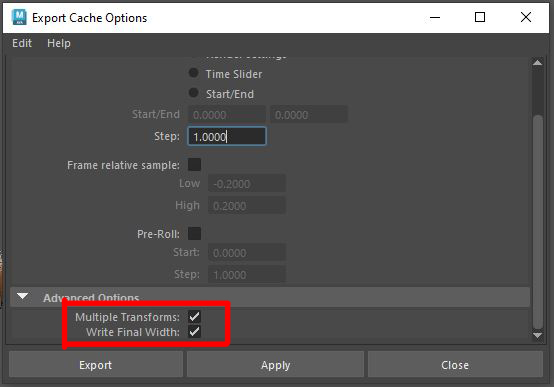Image resolution: width=554 pixels, height=387 pixels.
Task: Click the scrollbar down arrow
Action: tap(537, 335)
